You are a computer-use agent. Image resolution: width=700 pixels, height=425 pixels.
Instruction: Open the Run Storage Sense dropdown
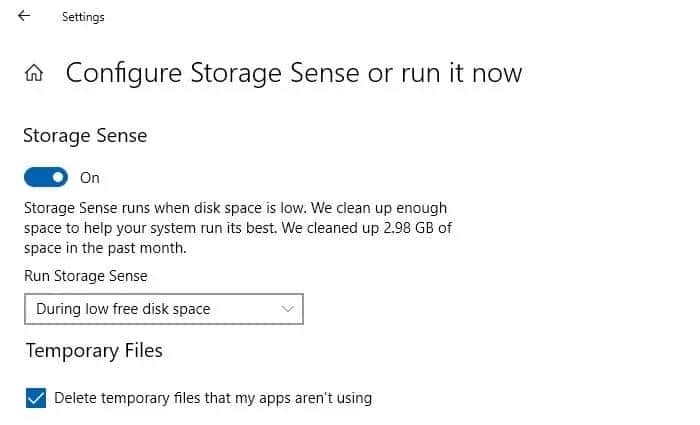pyautogui.click(x=163, y=309)
